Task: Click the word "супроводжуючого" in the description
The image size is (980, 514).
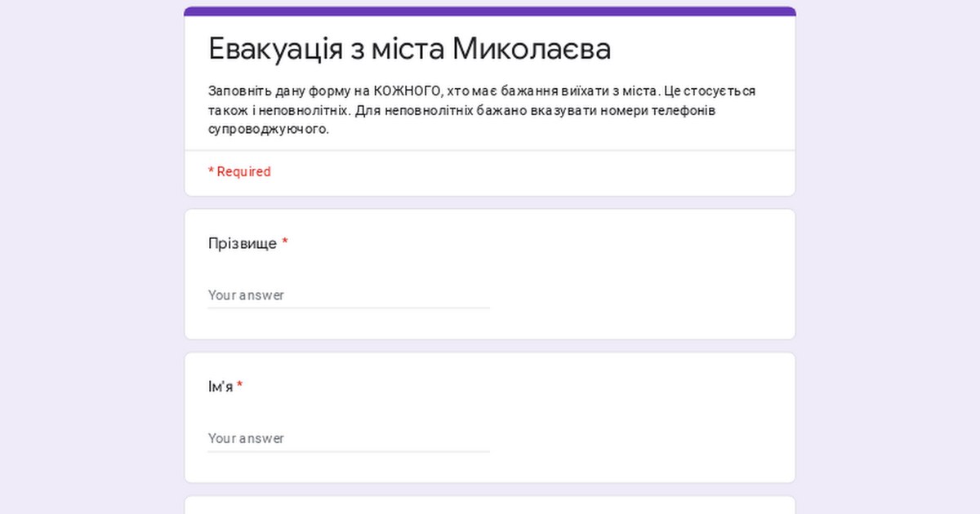Action: click(268, 130)
